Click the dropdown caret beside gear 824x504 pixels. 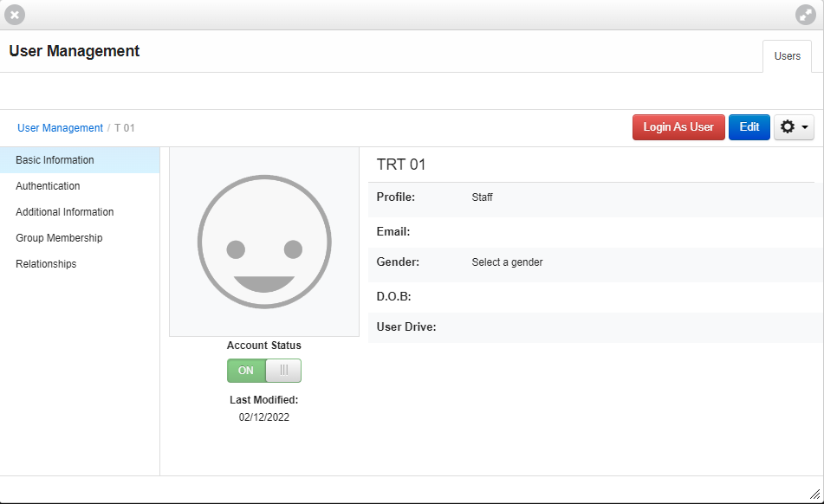(805, 127)
